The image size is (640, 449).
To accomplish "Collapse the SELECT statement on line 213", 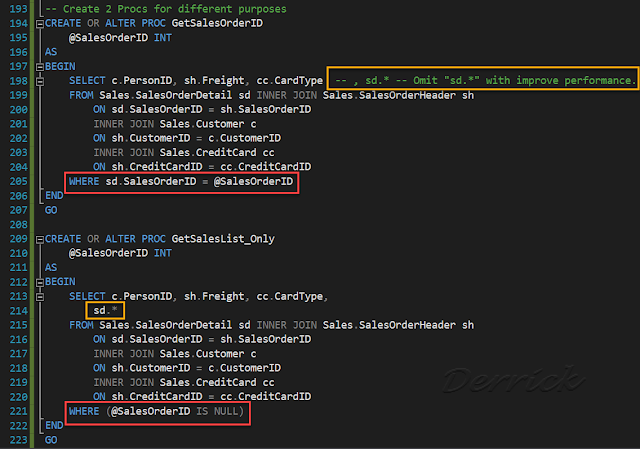I will coord(40,297).
